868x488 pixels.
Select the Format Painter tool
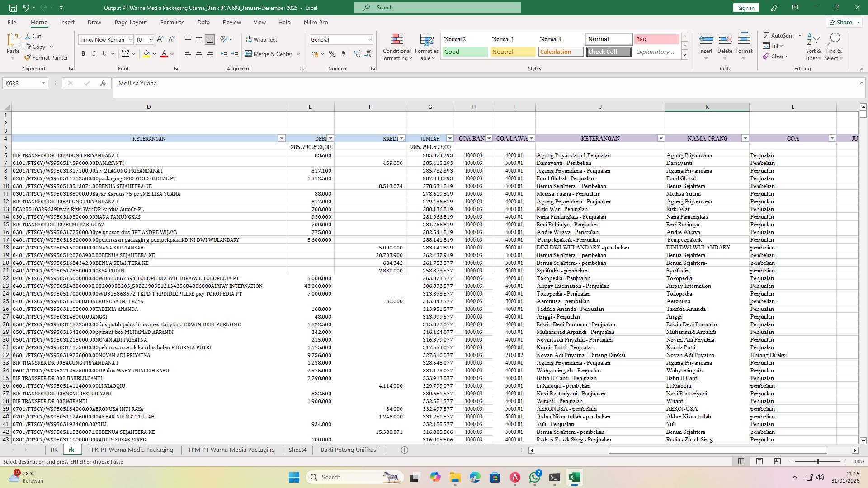click(47, 57)
